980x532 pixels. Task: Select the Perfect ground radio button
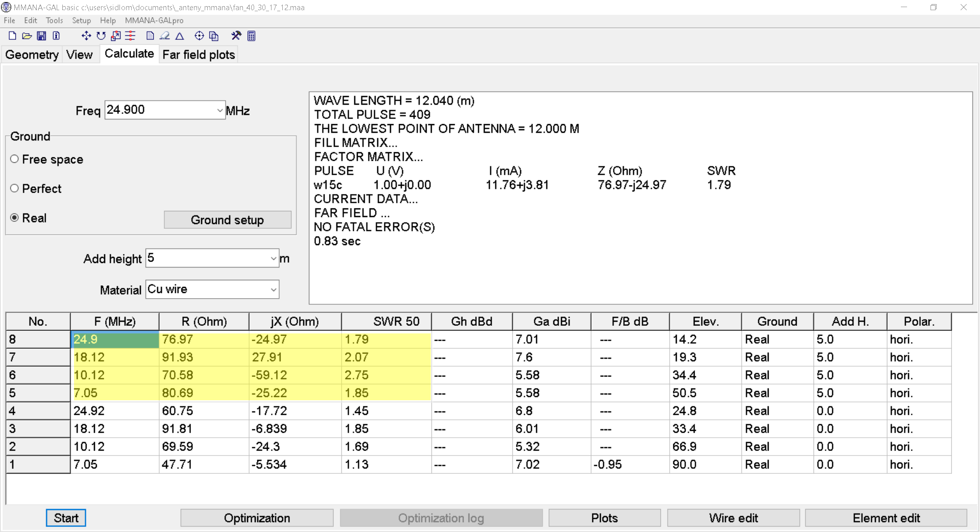15,188
